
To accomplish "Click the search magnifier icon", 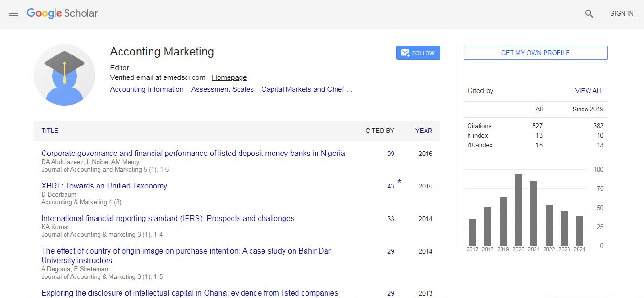I will 589,14.
